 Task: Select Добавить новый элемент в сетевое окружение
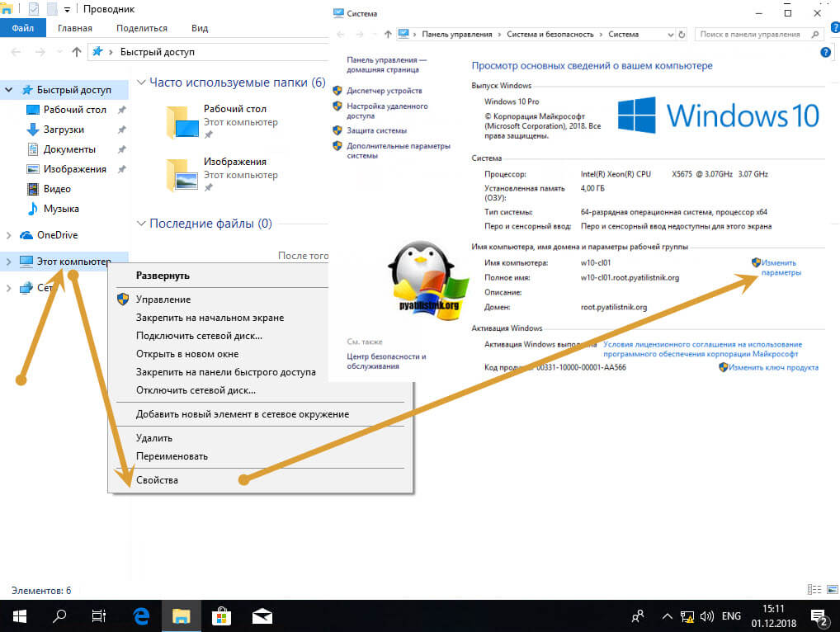[x=242, y=414]
